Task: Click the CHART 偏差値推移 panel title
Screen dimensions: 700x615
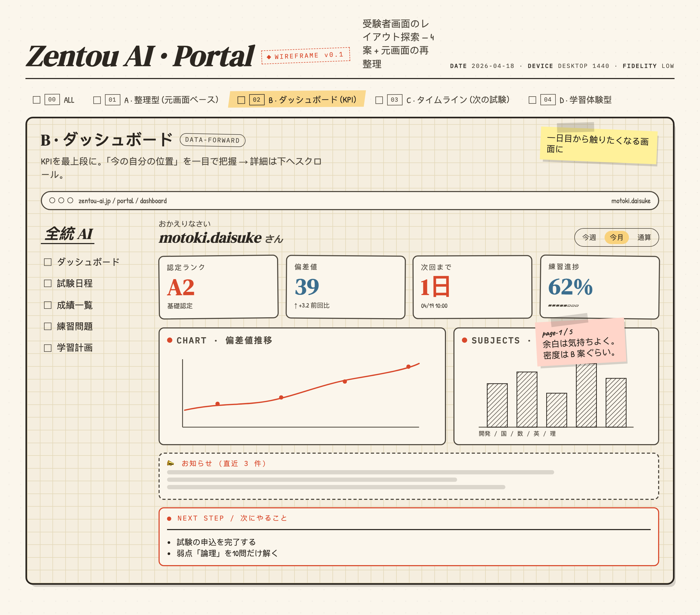Action: pyautogui.click(x=224, y=341)
